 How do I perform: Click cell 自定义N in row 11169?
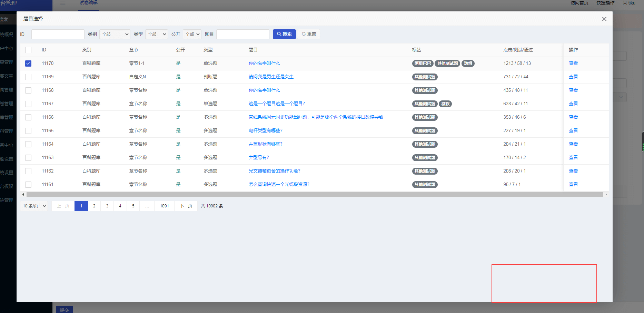click(x=137, y=77)
